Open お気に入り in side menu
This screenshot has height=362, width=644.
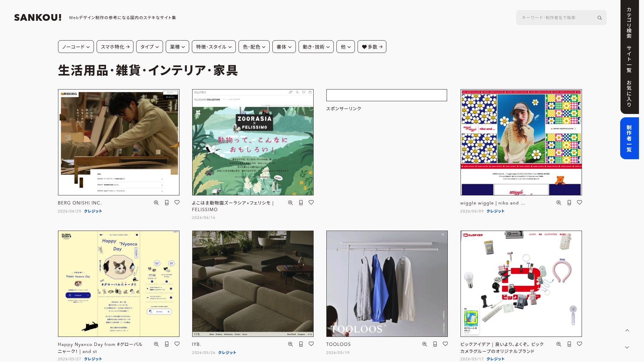tap(629, 94)
